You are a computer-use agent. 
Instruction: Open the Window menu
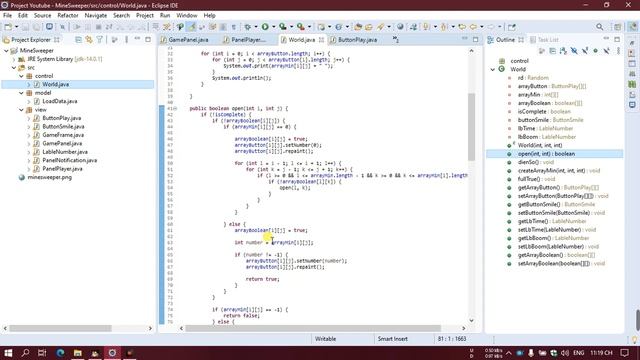(187, 16)
